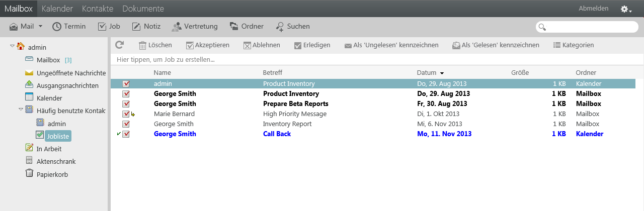Click the Akzeptieren button
Viewport: 644px width, 211px height.
pyautogui.click(x=207, y=45)
